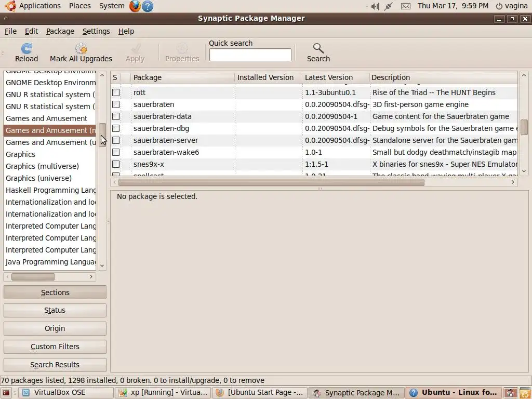Open the Edit menu
Viewport: 532px width, 399px height.
[x=31, y=31]
